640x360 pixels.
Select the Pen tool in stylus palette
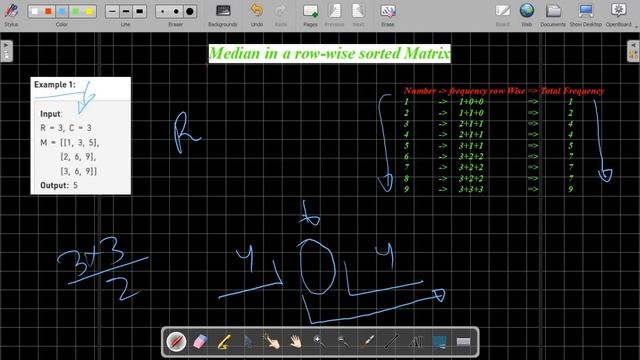[176, 342]
